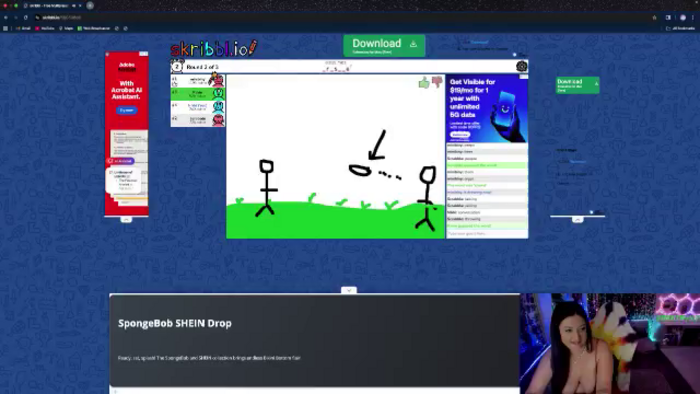Select the first-ranked player's red avatar

(218, 81)
